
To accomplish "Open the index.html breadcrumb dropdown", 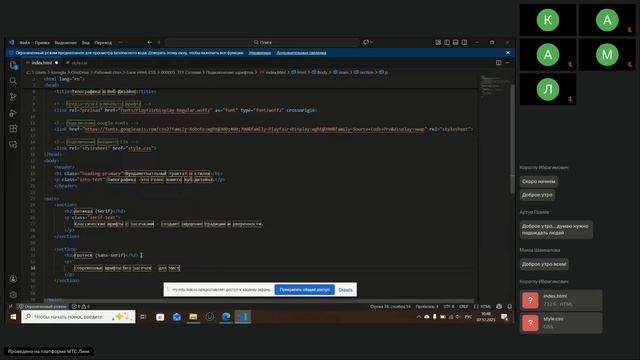I will point(273,72).
